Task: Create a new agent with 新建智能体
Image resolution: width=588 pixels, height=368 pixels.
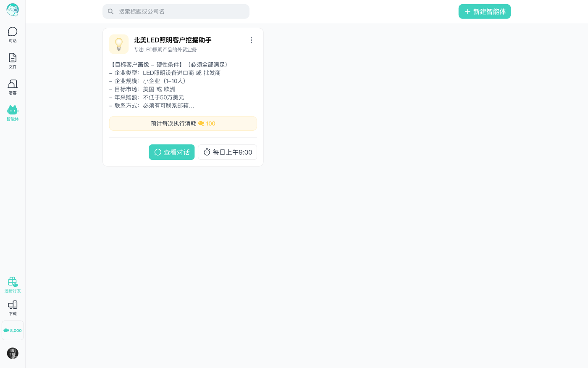Action: click(x=485, y=11)
